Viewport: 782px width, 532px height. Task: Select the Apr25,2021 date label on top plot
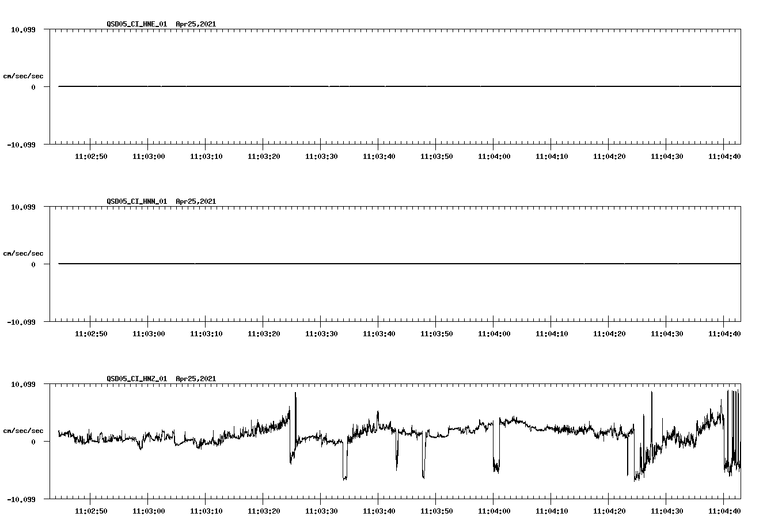195,24
